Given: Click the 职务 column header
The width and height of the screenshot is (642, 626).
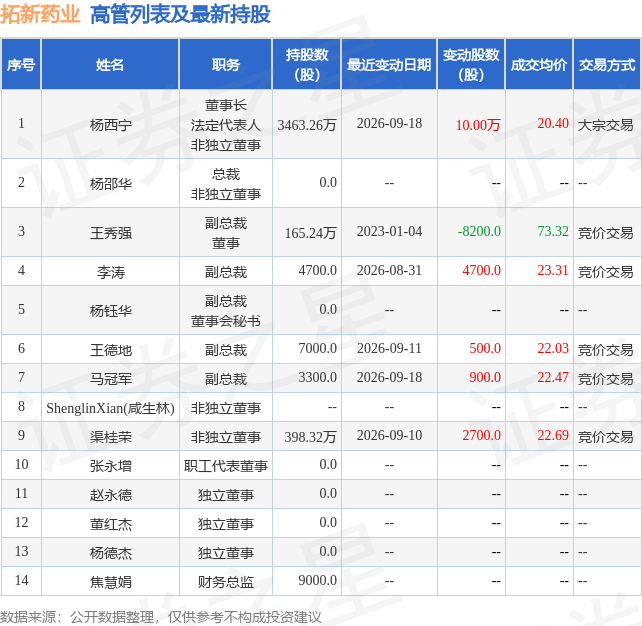Looking at the screenshot, I should pyautogui.click(x=226, y=65).
